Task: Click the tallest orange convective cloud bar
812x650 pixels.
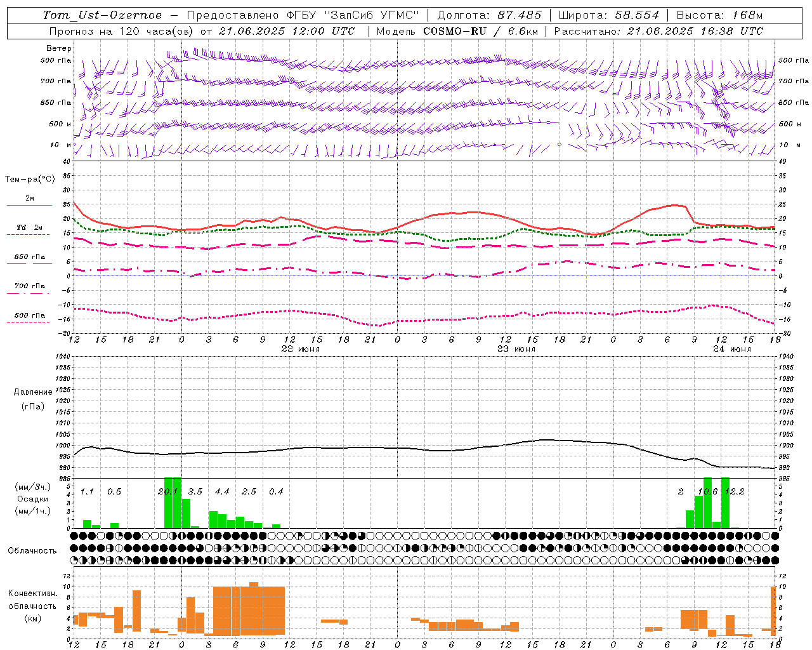Action: [254, 609]
